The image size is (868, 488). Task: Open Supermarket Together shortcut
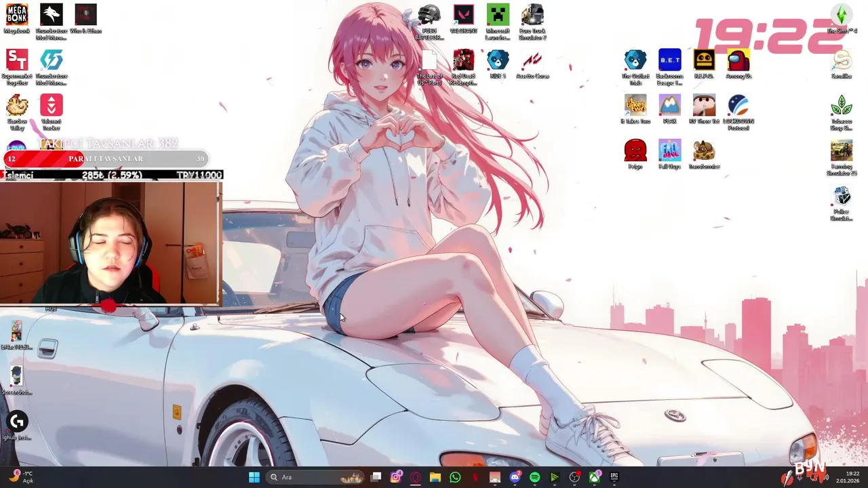click(x=17, y=60)
